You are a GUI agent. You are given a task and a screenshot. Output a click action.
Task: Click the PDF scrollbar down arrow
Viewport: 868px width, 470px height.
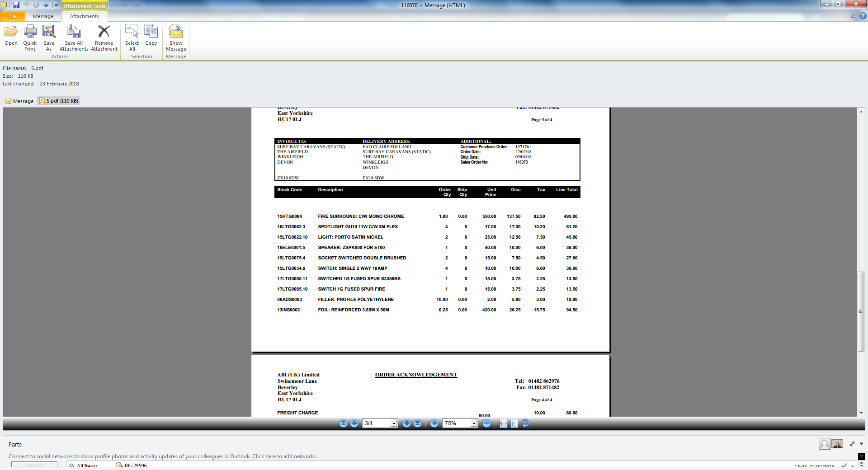click(x=861, y=413)
